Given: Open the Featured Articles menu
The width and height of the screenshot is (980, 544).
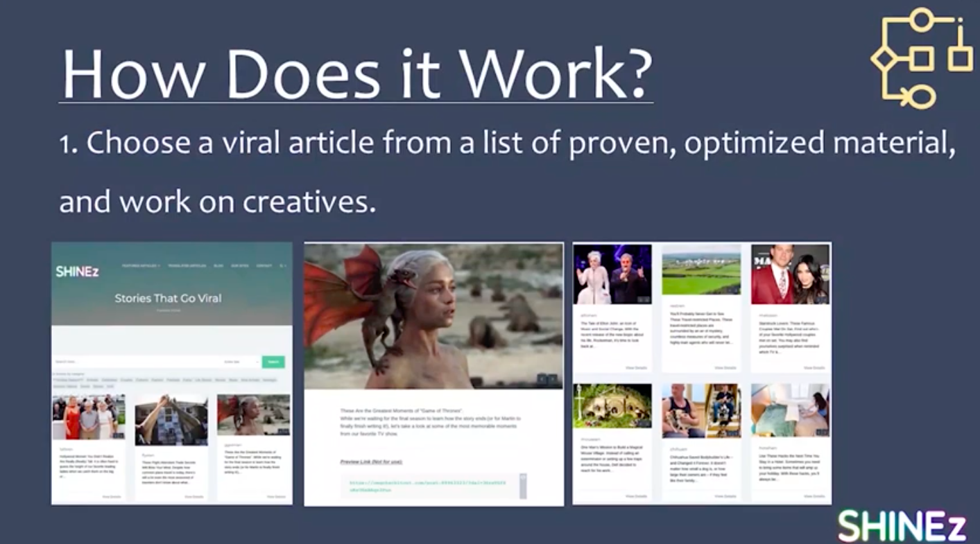Looking at the screenshot, I should pos(141,265).
